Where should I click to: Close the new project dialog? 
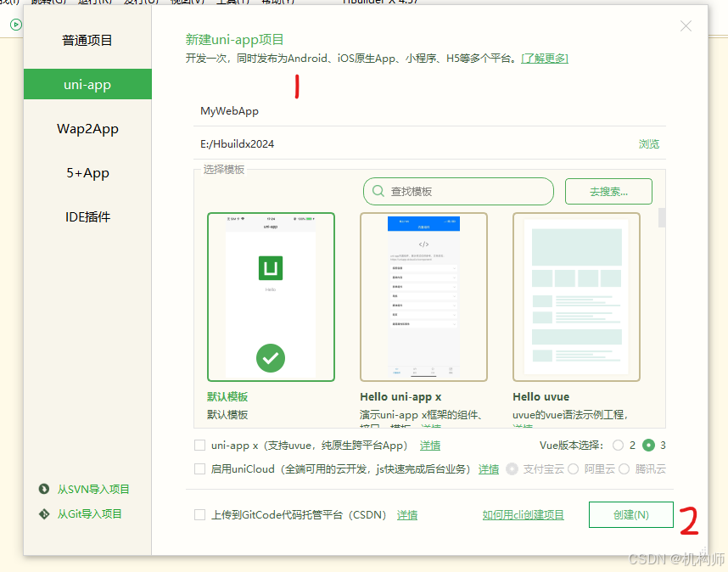pos(686,26)
